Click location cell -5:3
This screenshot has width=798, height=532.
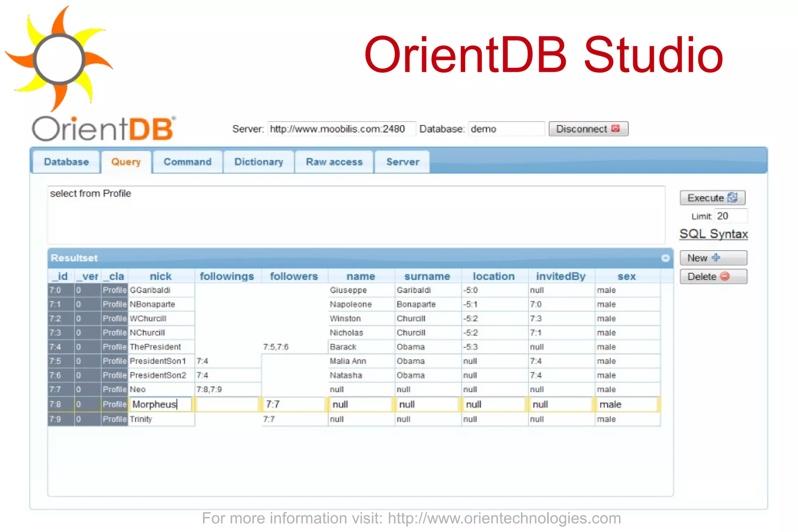494,347
